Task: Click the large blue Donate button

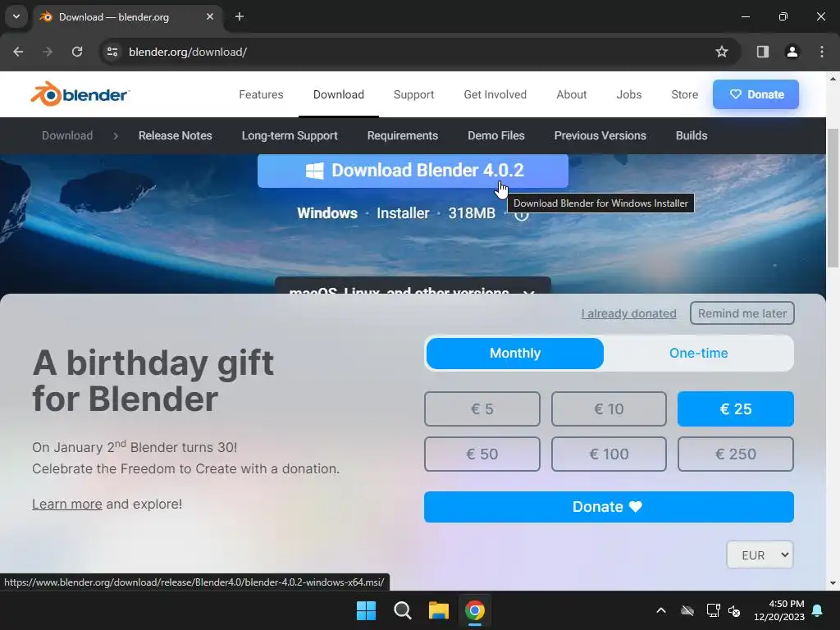Action: [x=609, y=507]
